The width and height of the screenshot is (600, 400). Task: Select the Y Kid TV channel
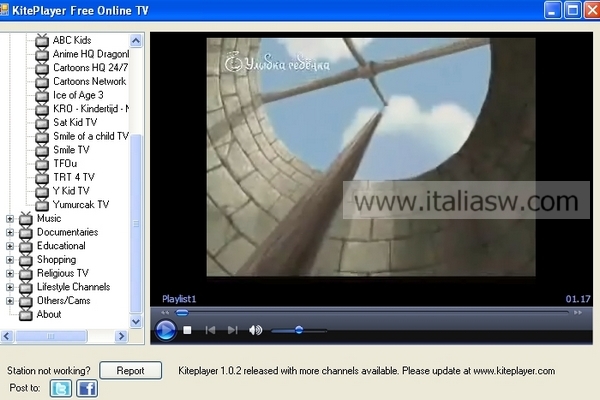click(71, 191)
